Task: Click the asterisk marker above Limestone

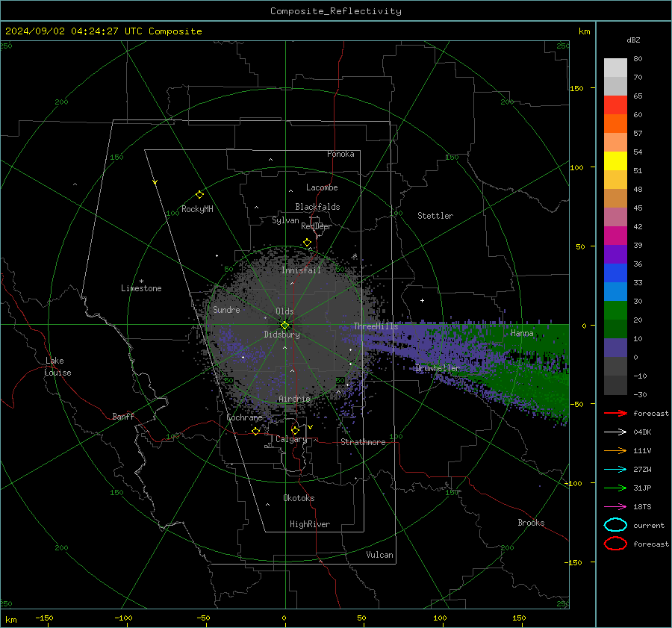Action: point(141,282)
